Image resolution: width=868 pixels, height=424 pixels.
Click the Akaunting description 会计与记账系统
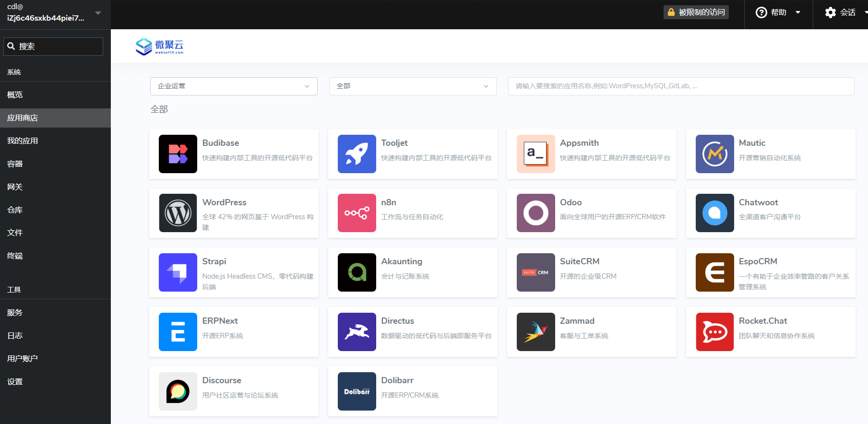click(x=405, y=276)
